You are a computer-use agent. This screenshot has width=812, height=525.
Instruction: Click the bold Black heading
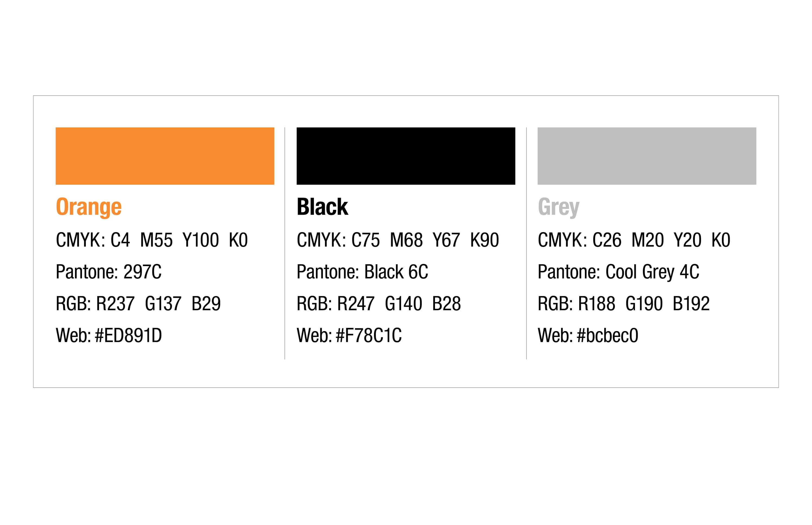coord(322,207)
